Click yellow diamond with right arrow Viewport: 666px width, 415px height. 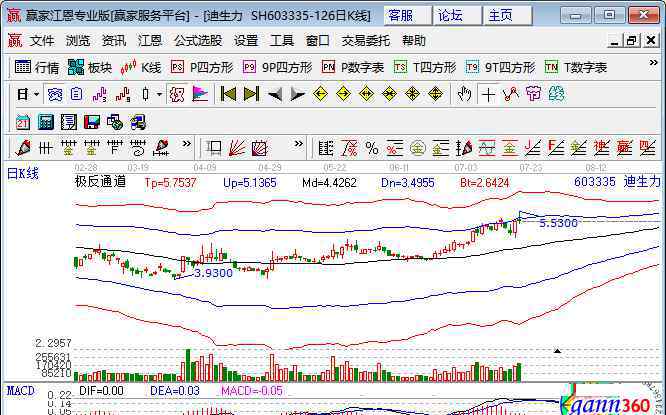pos(343,94)
